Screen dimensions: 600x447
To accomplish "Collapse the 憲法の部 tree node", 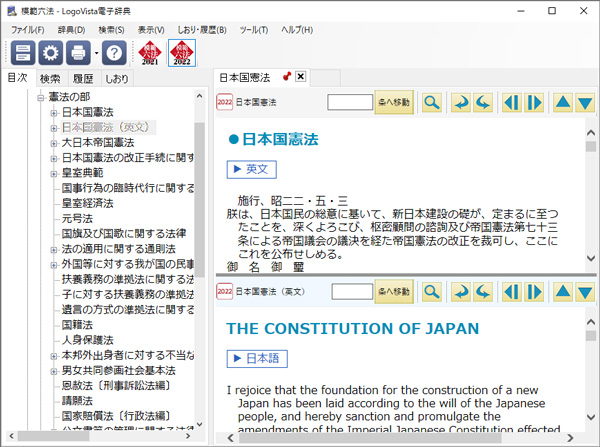I will pos(41,98).
